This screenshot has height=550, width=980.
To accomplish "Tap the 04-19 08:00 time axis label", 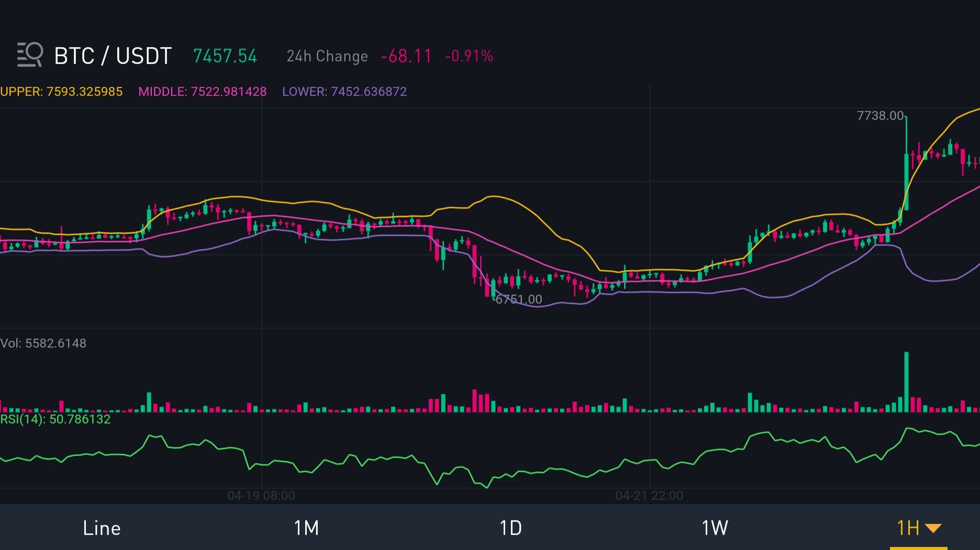I will tap(261, 496).
